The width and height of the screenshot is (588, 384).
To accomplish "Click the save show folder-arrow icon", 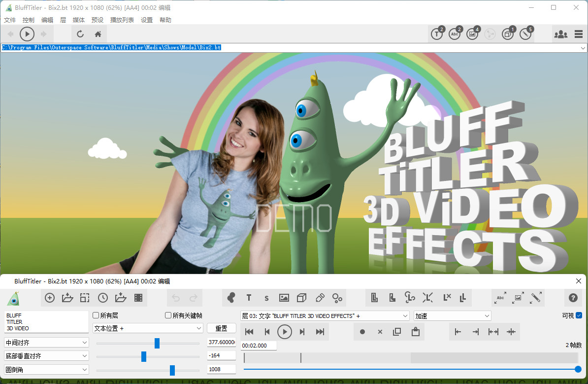I will tap(120, 298).
